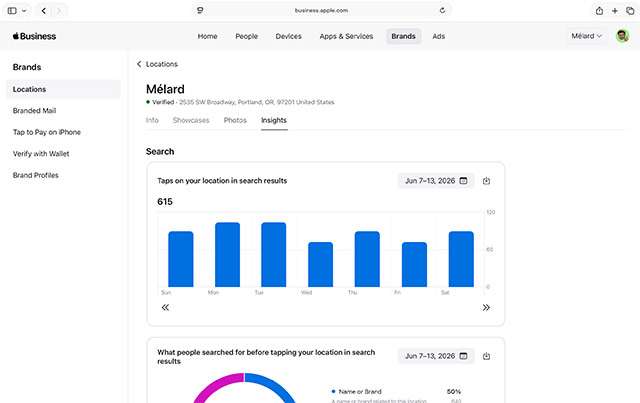Screen dimensions: 640x403
Task: Click the business.apple.com address field
Action: pos(321,11)
